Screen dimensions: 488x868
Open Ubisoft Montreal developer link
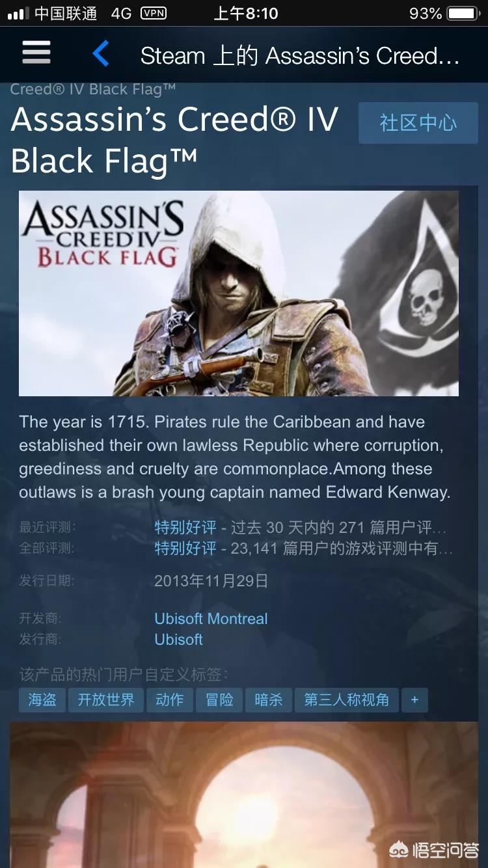click(211, 619)
